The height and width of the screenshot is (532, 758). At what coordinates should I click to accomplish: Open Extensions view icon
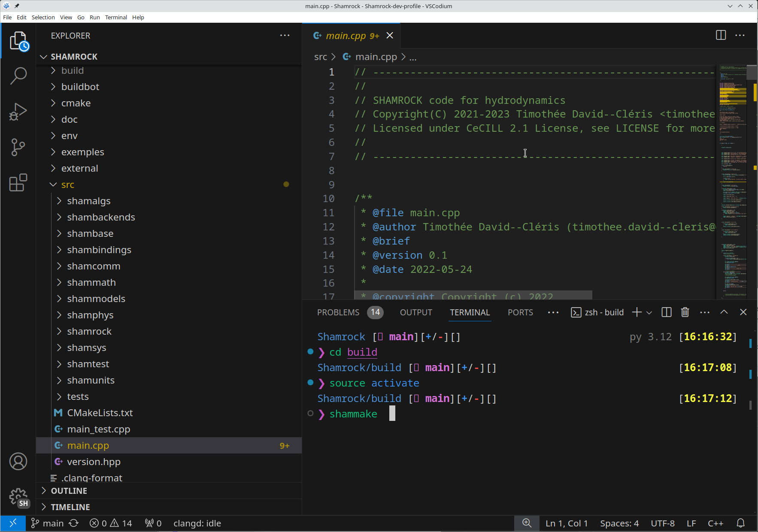pyautogui.click(x=18, y=183)
